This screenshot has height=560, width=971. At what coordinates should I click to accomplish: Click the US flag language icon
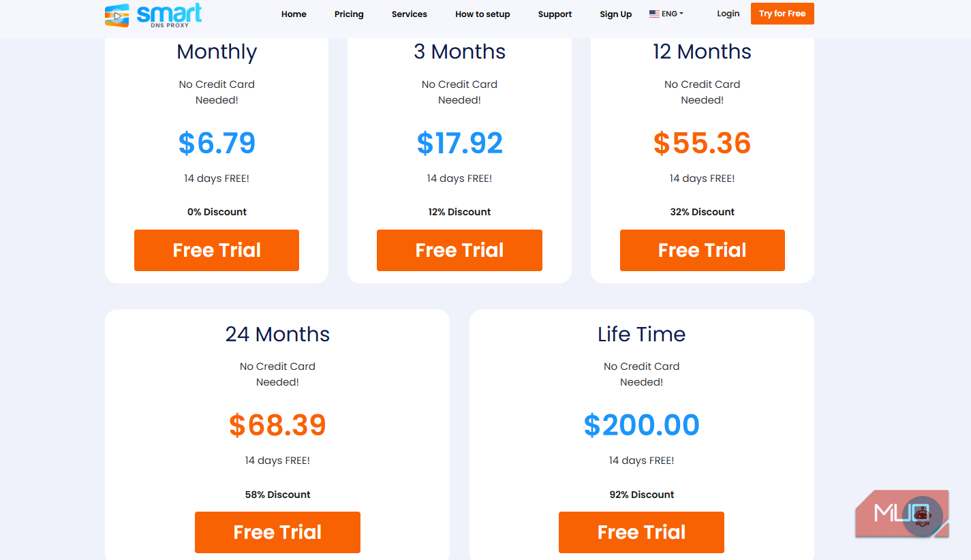pyautogui.click(x=654, y=14)
